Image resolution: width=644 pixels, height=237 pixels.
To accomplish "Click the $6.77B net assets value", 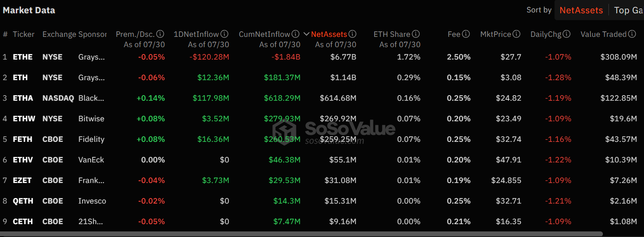I will [343, 57].
